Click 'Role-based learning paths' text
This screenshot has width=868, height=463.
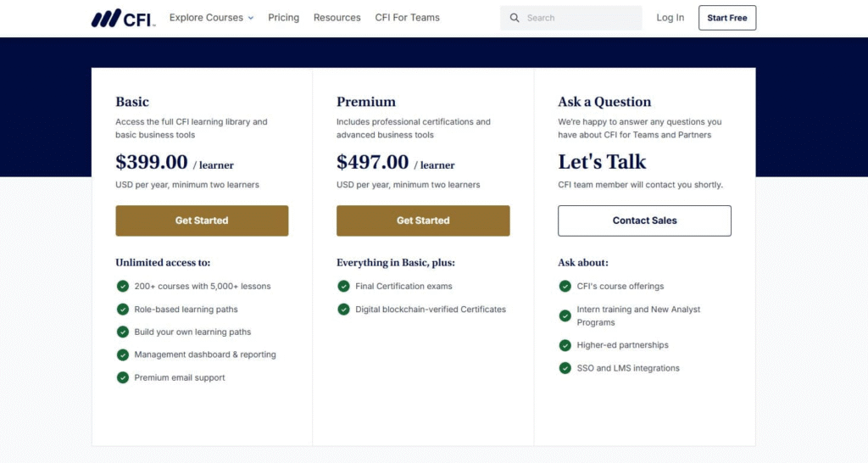(x=186, y=309)
